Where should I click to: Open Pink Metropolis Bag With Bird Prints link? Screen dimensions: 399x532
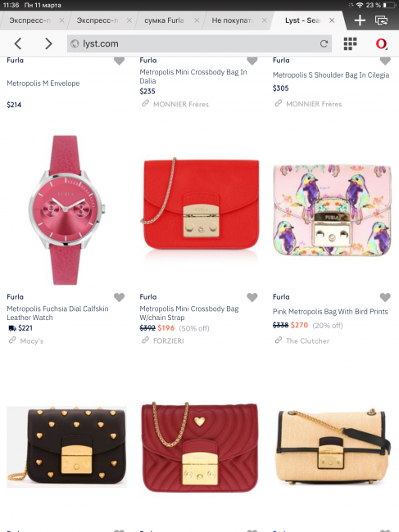(x=330, y=312)
